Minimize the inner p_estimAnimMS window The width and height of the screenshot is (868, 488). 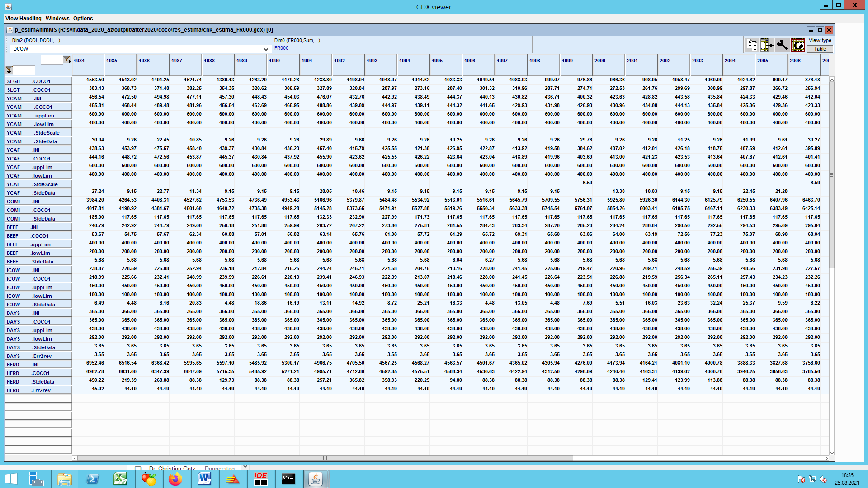811,30
